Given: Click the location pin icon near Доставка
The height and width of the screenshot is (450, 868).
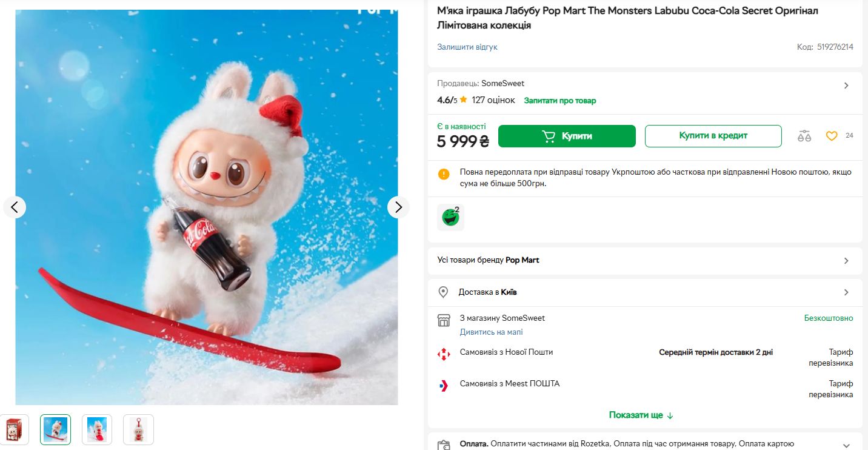Looking at the screenshot, I should 443,292.
